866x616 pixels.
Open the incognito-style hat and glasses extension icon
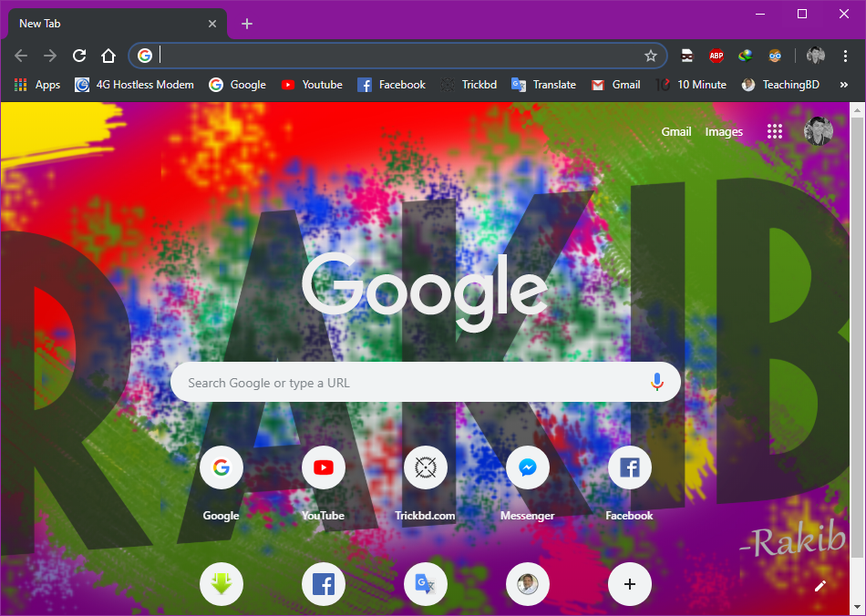[686, 56]
